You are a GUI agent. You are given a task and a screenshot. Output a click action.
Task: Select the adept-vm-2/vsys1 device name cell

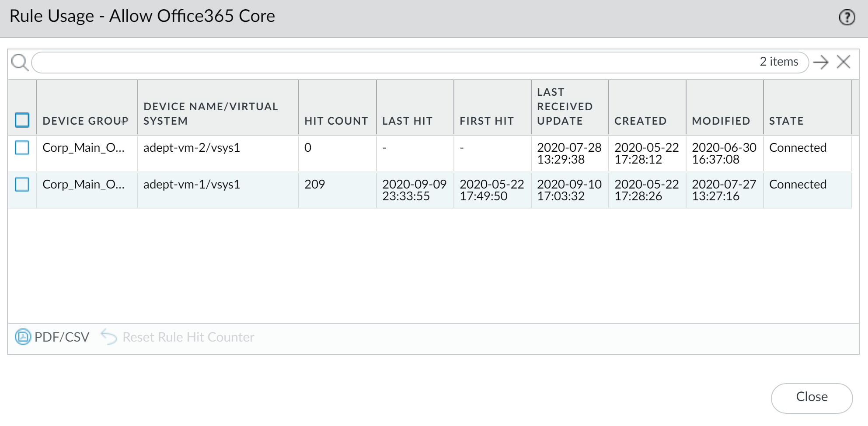pos(192,148)
